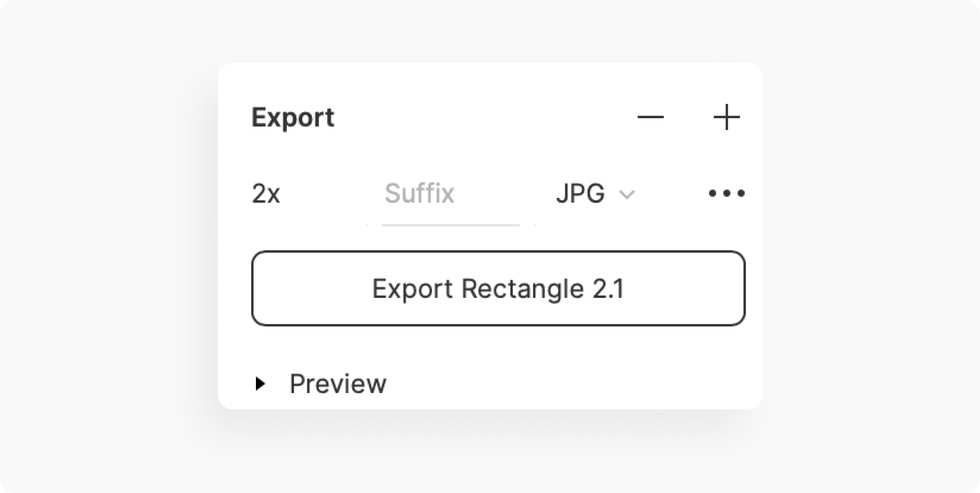This screenshot has width=980, height=493.
Task: Click Suffix placeholder to add a filename suffix
Action: point(419,193)
